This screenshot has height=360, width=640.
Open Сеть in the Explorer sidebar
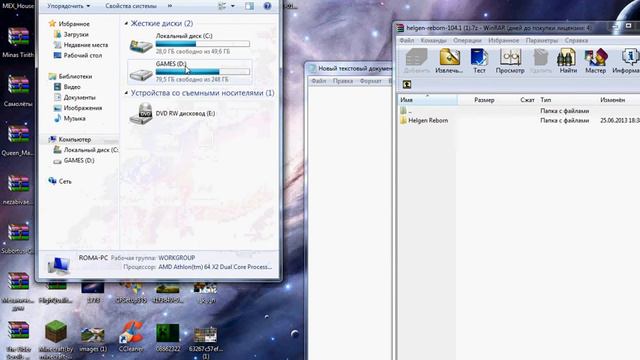pos(64,181)
